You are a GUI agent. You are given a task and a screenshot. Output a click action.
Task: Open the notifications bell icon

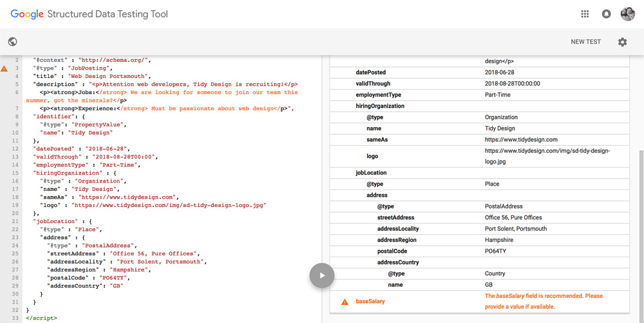click(606, 14)
